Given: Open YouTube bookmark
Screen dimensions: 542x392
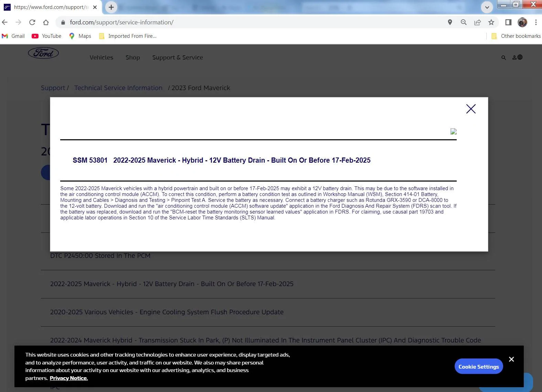Looking at the screenshot, I should pyautogui.click(x=46, y=36).
